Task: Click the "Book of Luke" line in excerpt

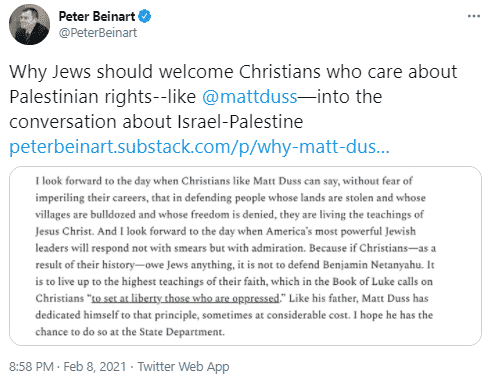Action: pos(234,281)
